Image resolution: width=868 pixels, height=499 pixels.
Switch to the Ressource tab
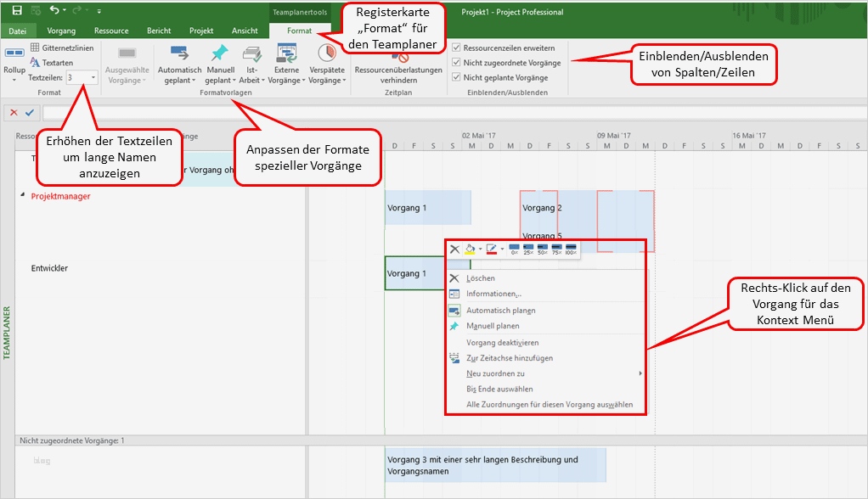click(111, 31)
